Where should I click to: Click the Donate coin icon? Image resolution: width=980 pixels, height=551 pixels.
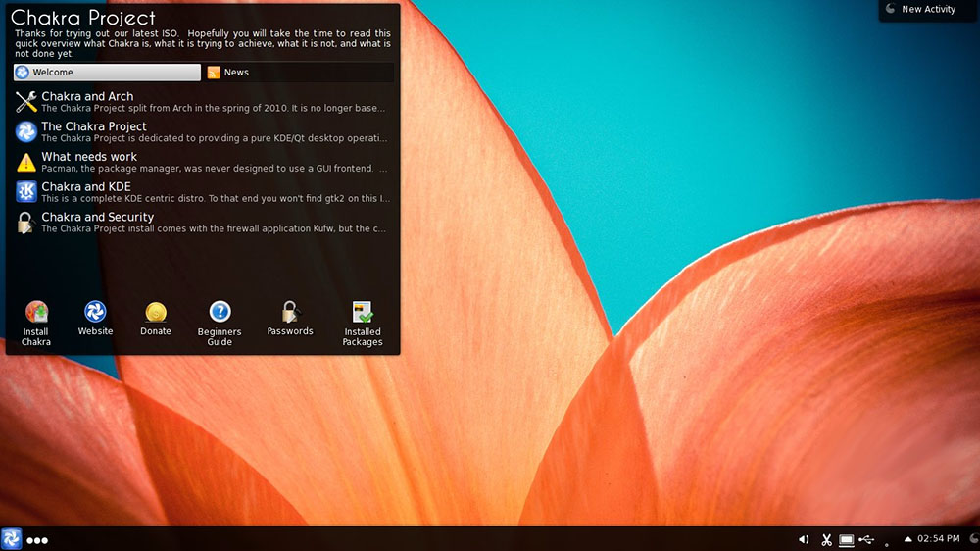pos(156,319)
